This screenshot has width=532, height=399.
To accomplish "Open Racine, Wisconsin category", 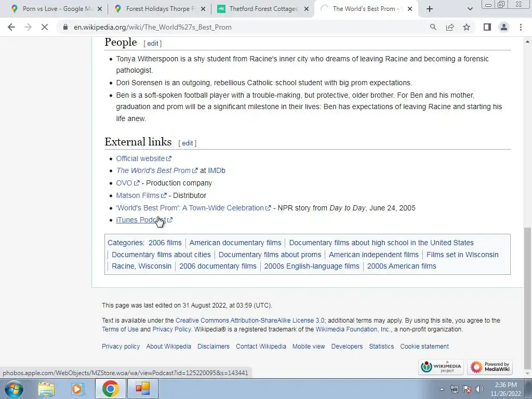I will 141,266.
